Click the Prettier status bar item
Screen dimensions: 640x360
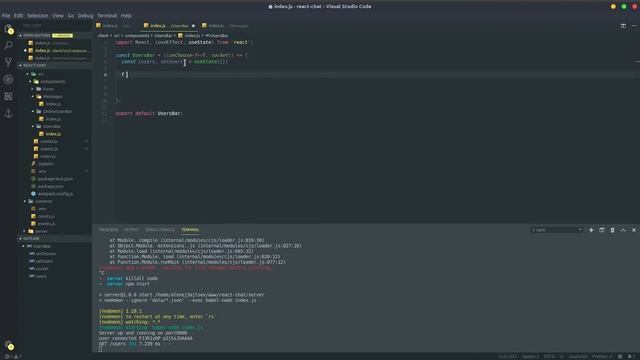coord(602,356)
